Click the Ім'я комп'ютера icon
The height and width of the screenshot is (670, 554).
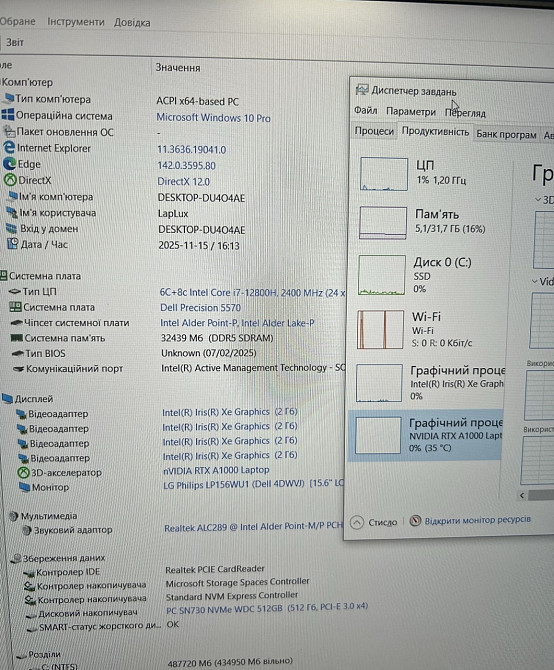pos(12,196)
